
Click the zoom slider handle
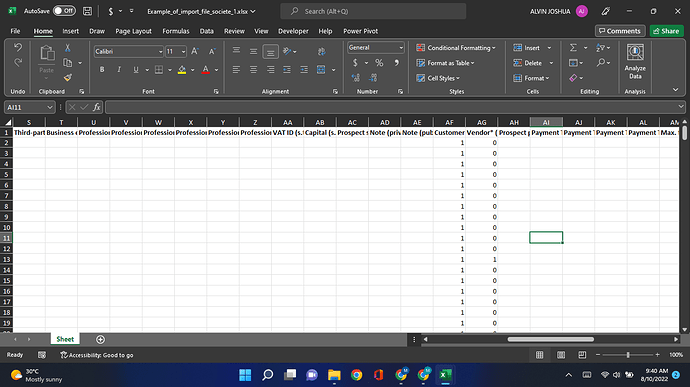click(628, 355)
